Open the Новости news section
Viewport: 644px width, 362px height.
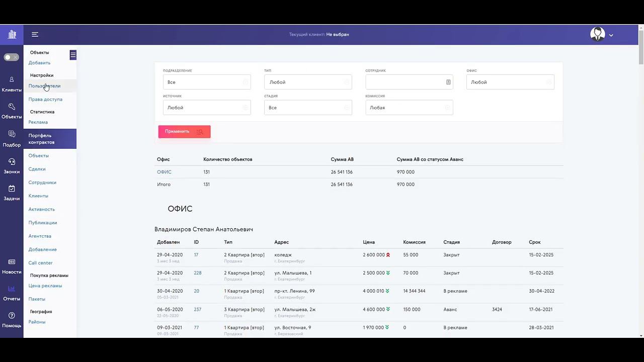coord(12,267)
